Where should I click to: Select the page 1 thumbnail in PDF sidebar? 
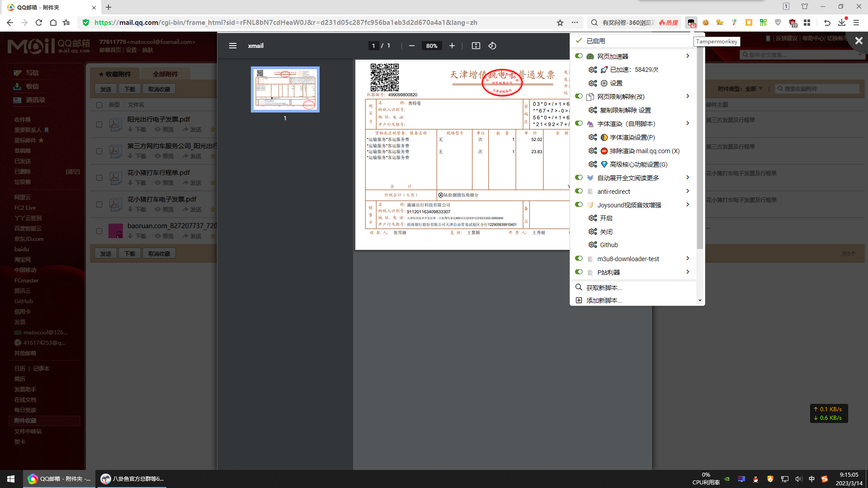point(285,89)
